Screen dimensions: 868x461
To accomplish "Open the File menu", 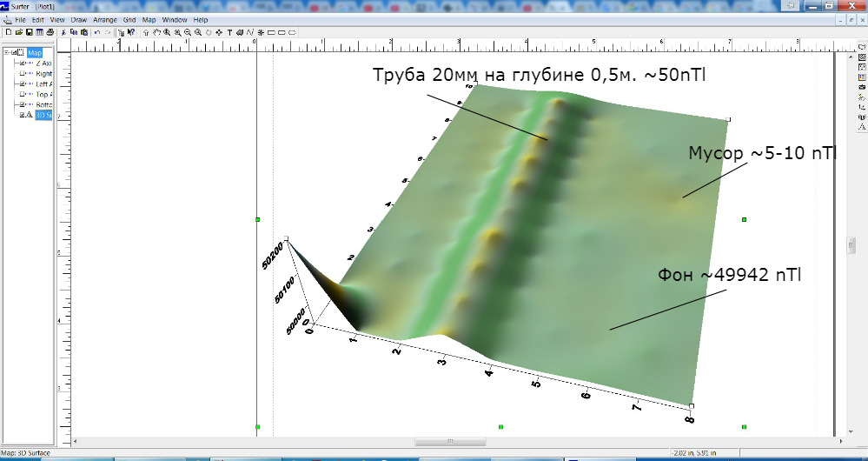I will [x=21, y=20].
